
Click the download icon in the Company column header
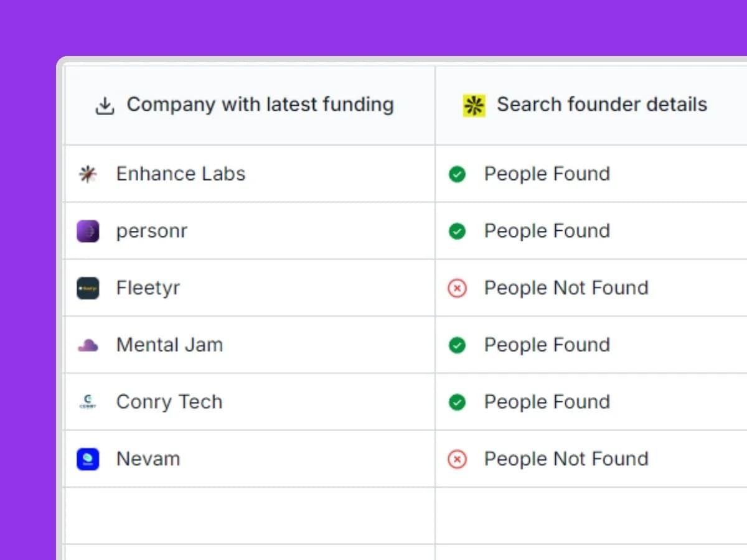pos(105,105)
